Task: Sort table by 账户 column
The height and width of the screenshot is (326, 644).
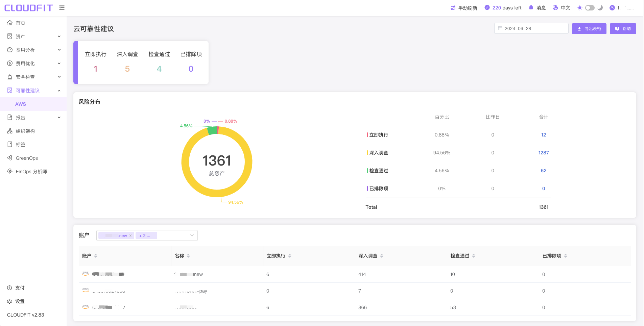Action: (x=96, y=256)
